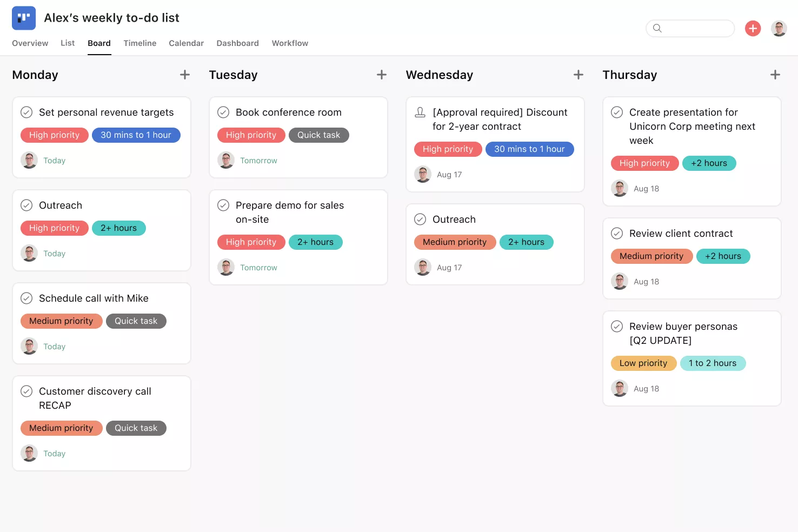Open the orange create button in the top bar

[753, 28]
